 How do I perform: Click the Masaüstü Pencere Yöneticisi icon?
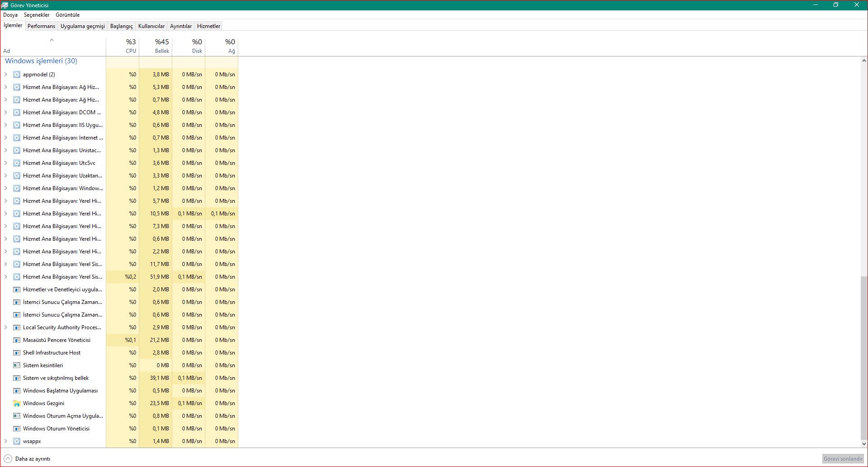pyautogui.click(x=17, y=340)
